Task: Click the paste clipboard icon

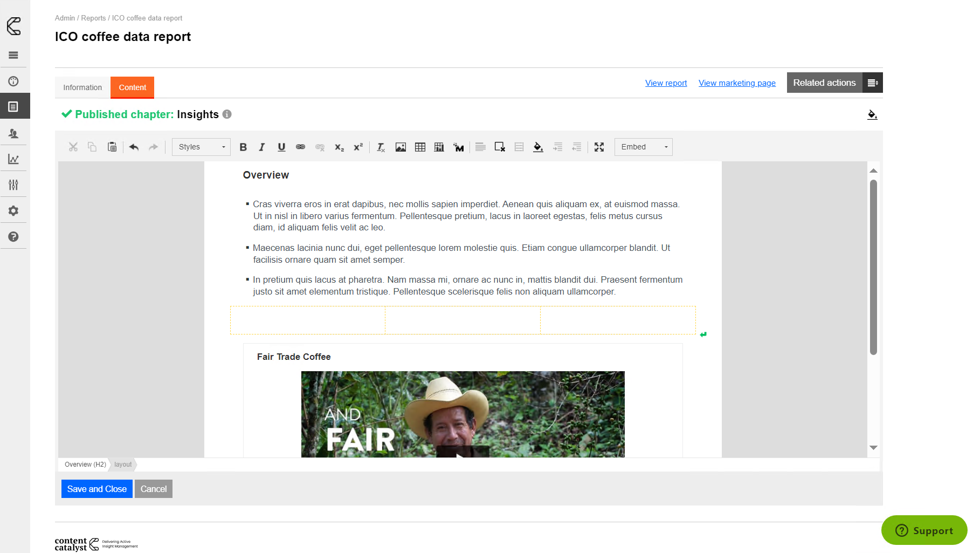Action: [112, 147]
